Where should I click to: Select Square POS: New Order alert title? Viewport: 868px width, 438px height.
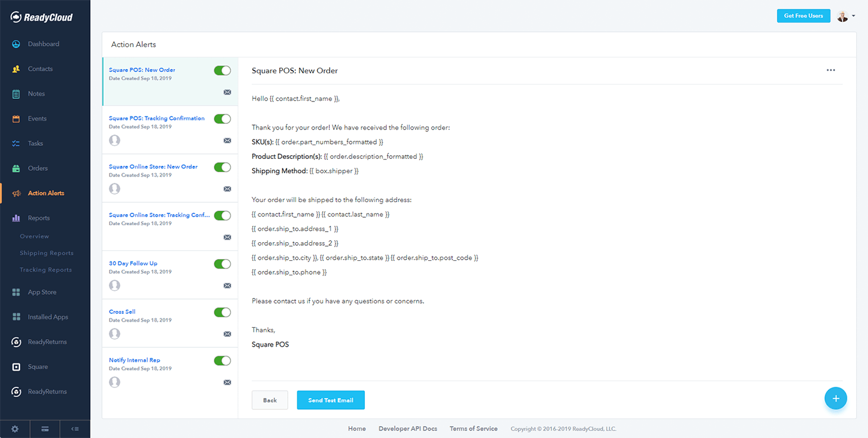click(142, 70)
